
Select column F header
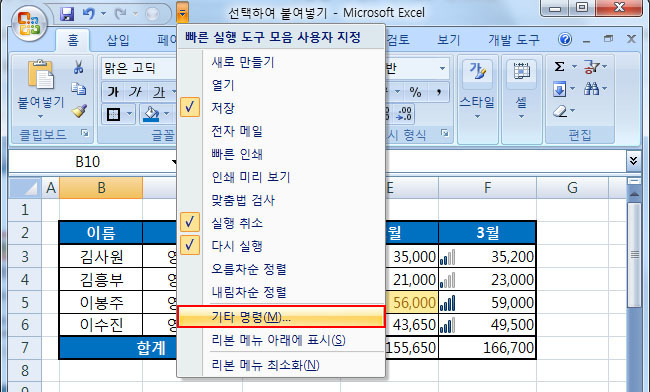point(488,188)
